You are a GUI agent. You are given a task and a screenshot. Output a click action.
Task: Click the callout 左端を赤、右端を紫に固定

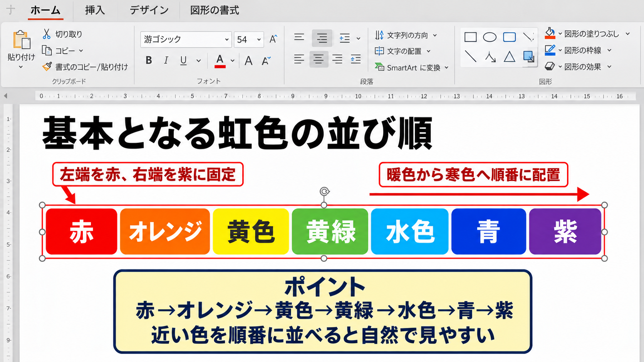tap(148, 175)
